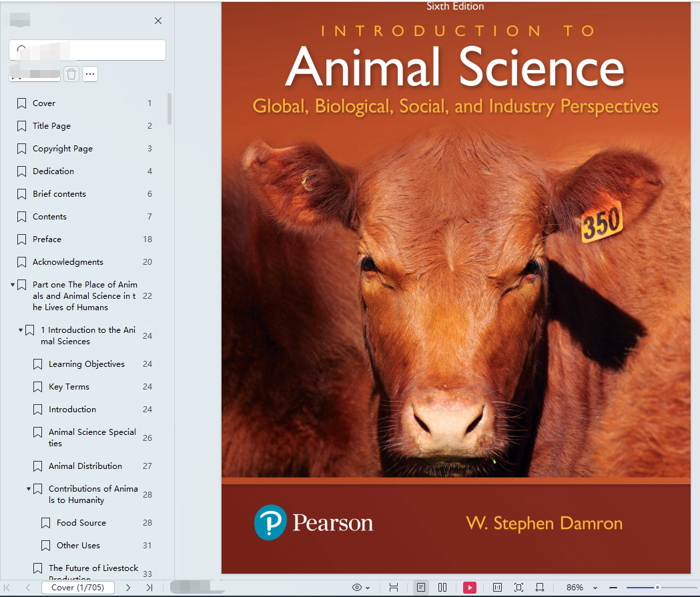Image resolution: width=700 pixels, height=597 pixels.
Task: Start slideshow with red play button
Action: (470, 588)
